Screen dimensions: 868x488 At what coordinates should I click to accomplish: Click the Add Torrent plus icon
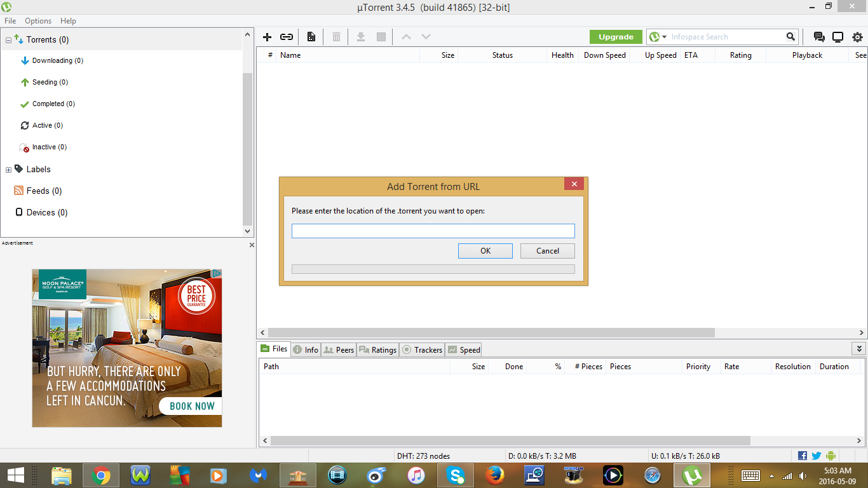[268, 37]
